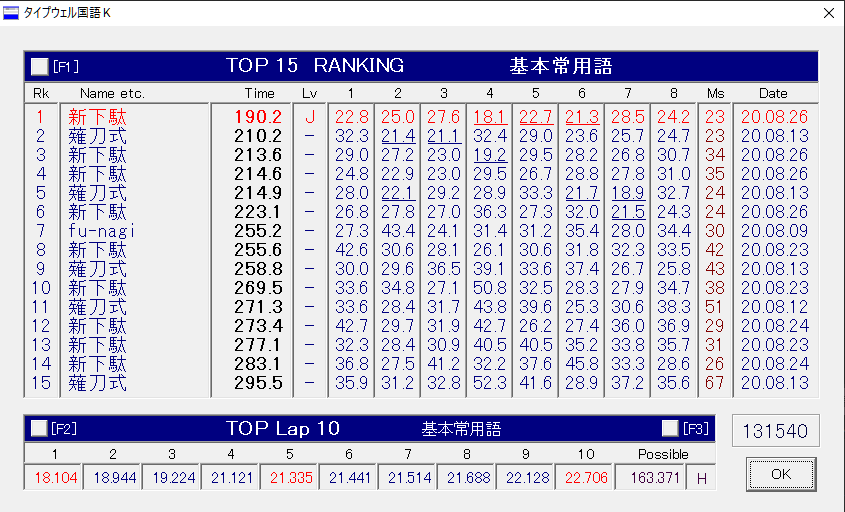Click the red J level in rank 1
This screenshot has width=845, height=512.
point(309,117)
